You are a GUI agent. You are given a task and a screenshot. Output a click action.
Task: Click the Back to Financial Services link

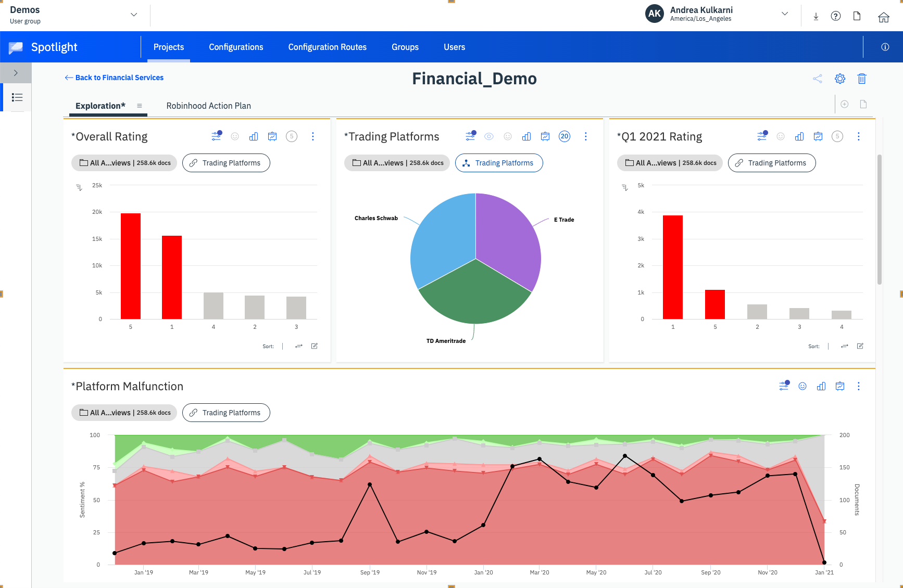(114, 77)
